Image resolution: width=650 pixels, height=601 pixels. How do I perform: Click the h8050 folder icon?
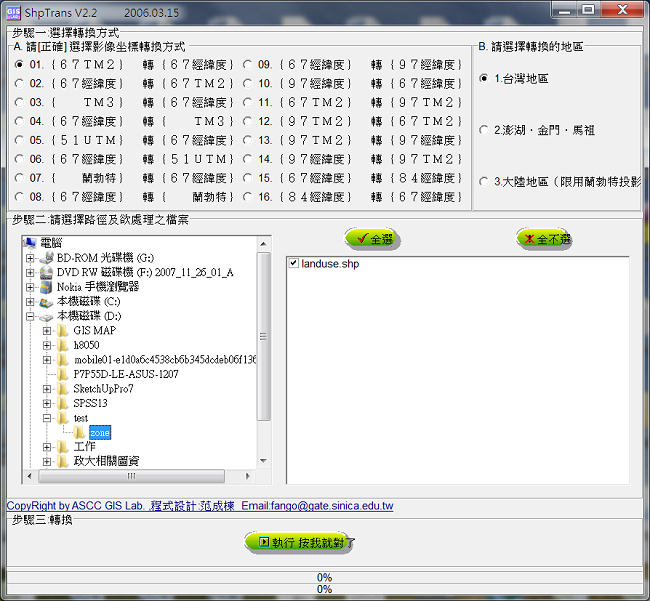pyautogui.click(x=63, y=345)
